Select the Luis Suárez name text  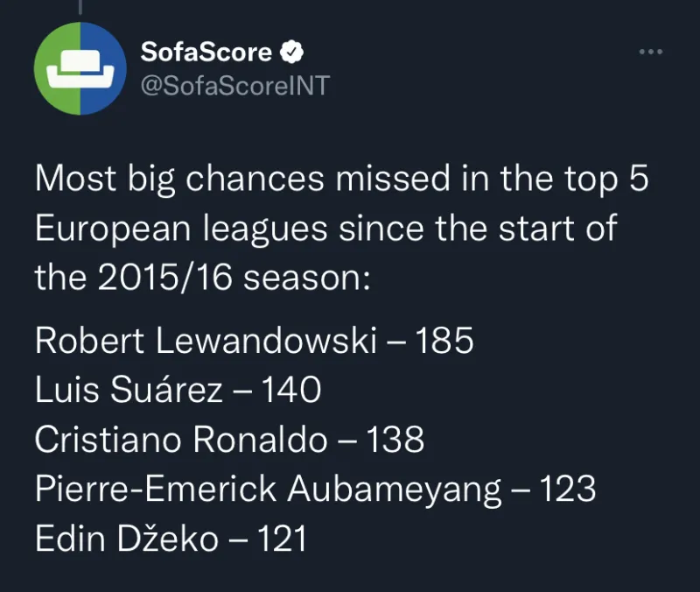(x=129, y=390)
